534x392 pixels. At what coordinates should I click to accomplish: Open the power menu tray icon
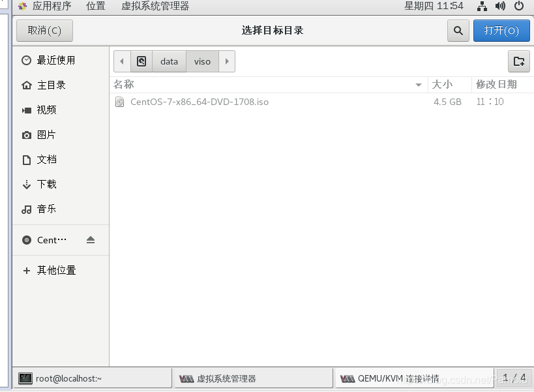519,6
